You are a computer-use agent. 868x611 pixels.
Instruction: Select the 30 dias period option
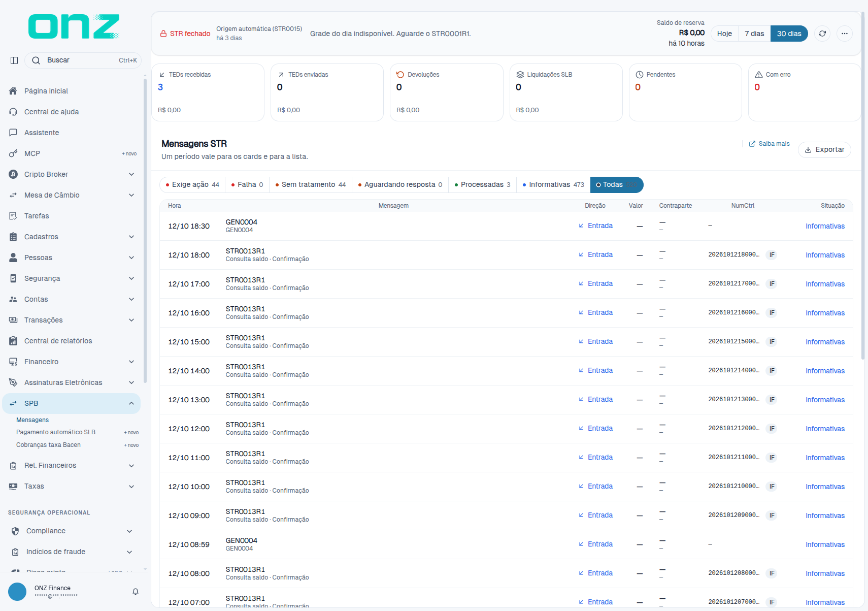point(789,34)
